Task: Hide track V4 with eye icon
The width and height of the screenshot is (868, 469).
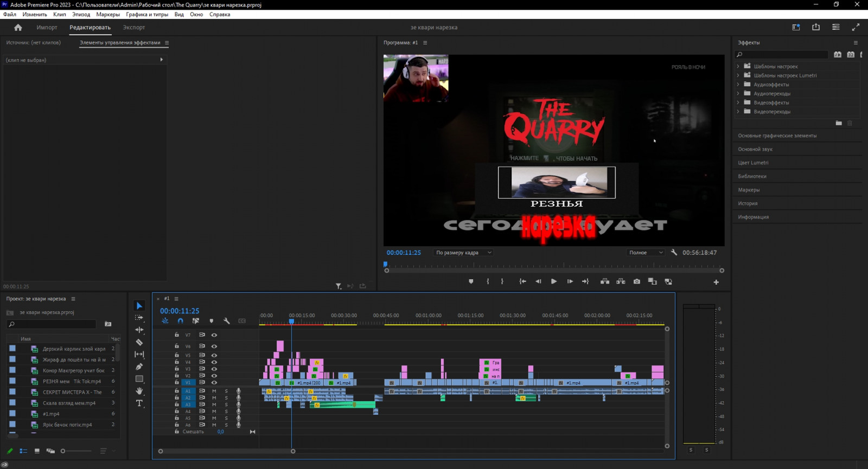Action: point(214,362)
